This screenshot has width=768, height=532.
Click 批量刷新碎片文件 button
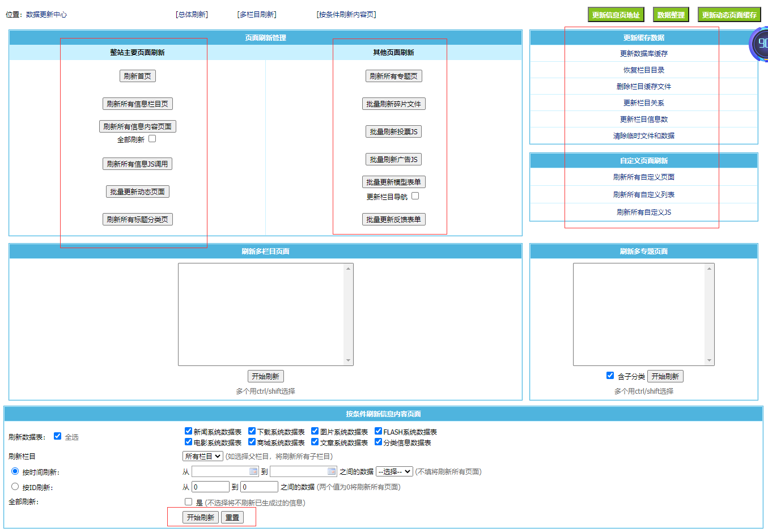pyautogui.click(x=394, y=104)
